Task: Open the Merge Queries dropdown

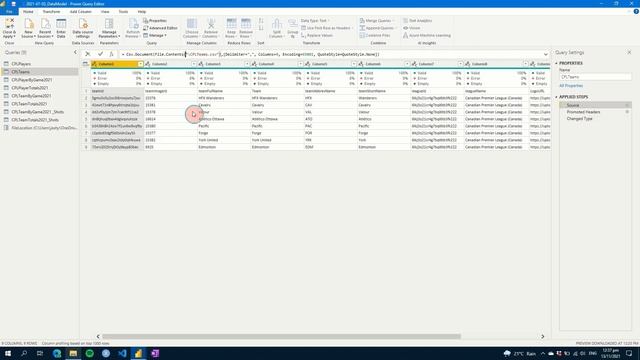Action: tap(377, 20)
